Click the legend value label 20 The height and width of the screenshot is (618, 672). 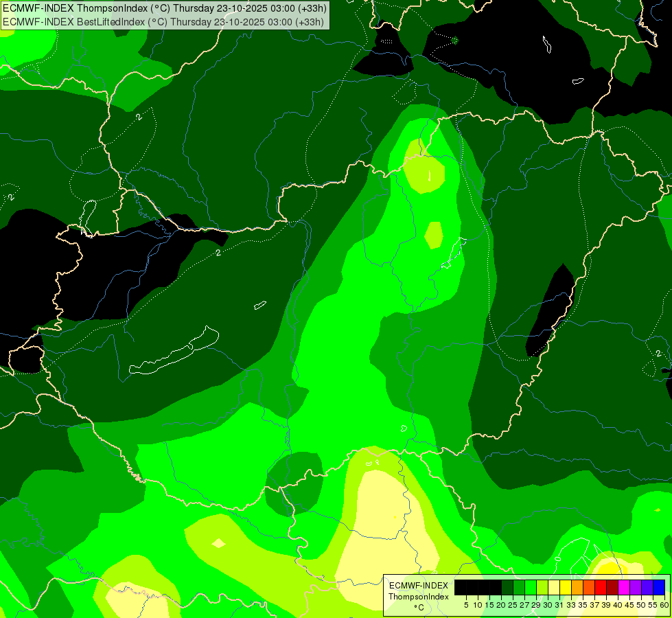pyautogui.click(x=502, y=605)
